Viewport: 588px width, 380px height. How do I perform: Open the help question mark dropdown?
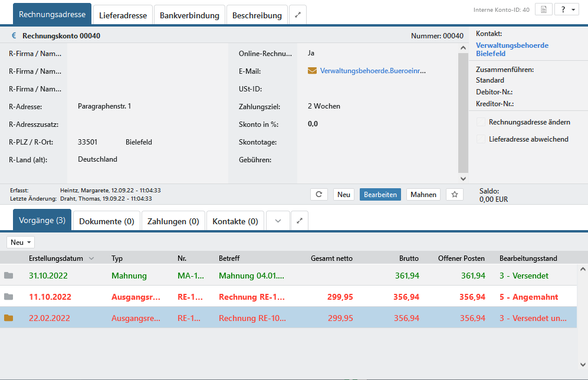coord(566,10)
